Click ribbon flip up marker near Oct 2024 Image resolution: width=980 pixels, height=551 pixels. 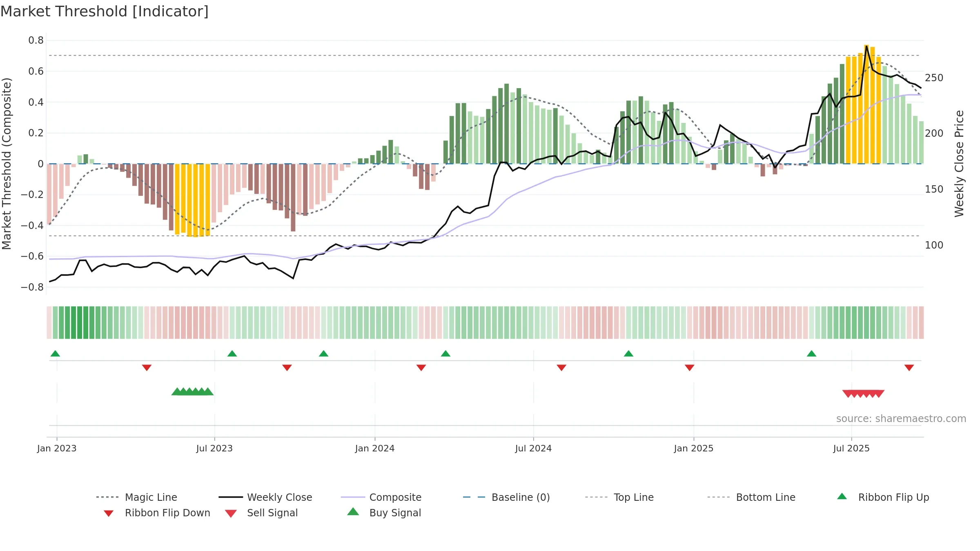(x=628, y=353)
